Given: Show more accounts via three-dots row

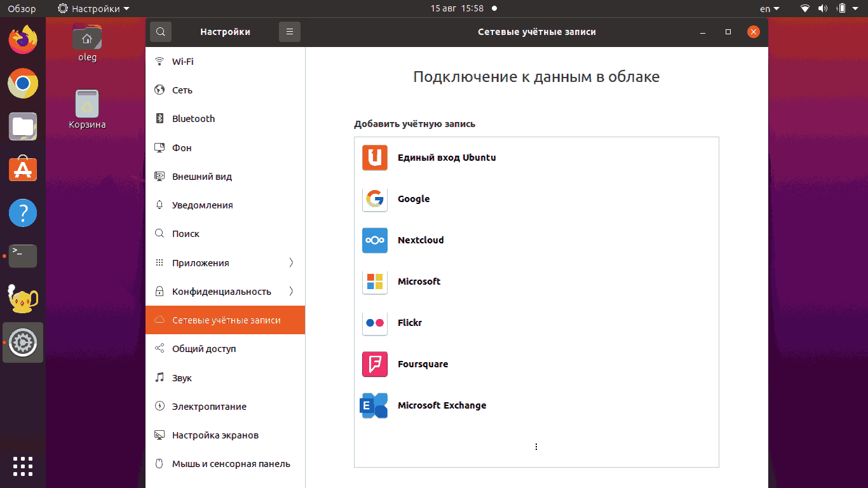Looking at the screenshot, I should [x=536, y=447].
